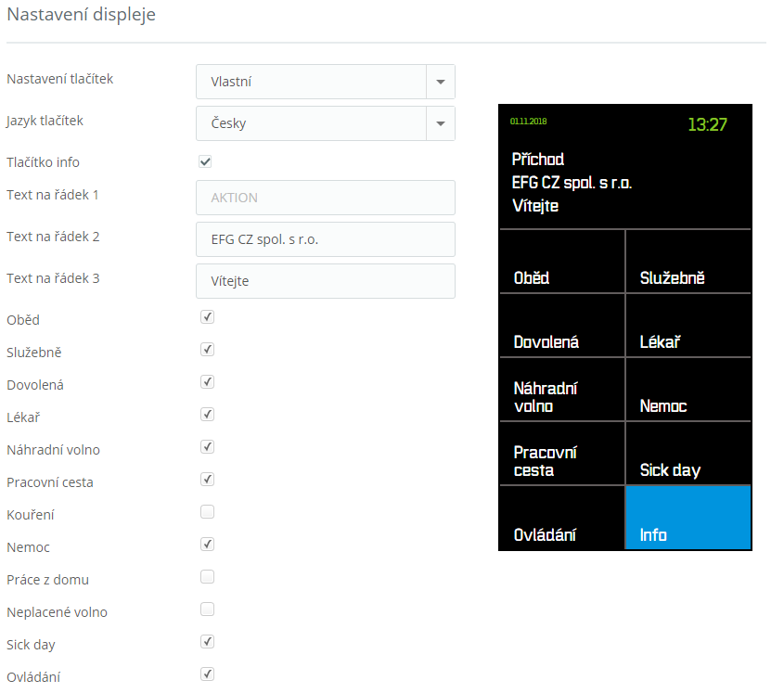Image resolution: width=784 pixels, height=693 pixels.
Task: Enable the Kouření checkbox
Action: pos(208,512)
